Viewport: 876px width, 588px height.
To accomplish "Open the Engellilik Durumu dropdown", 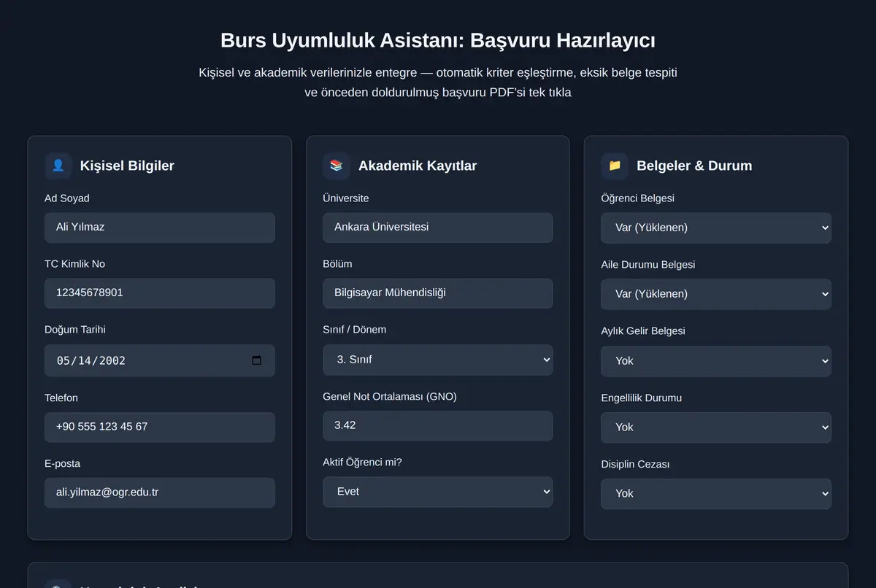I will pyautogui.click(x=716, y=428).
